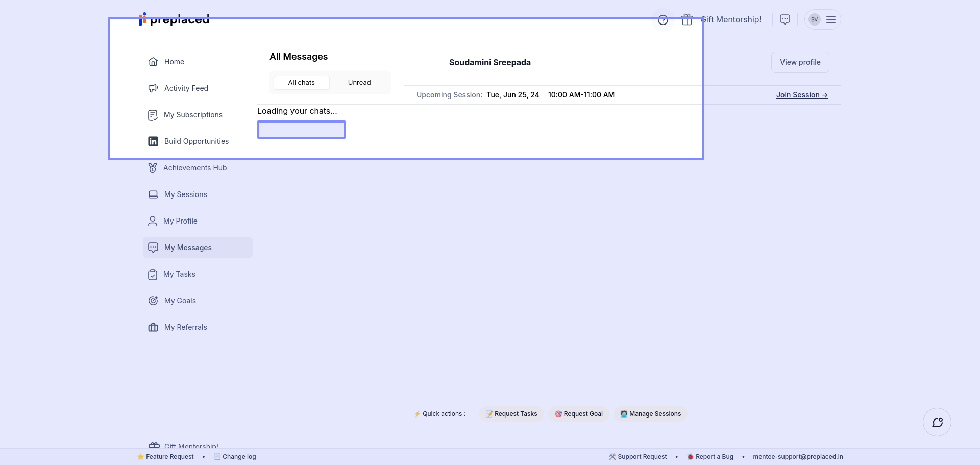The height and width of the screenshot is (465, 980).
Task: Click the help question mark icon
Action: pos(663,20)
